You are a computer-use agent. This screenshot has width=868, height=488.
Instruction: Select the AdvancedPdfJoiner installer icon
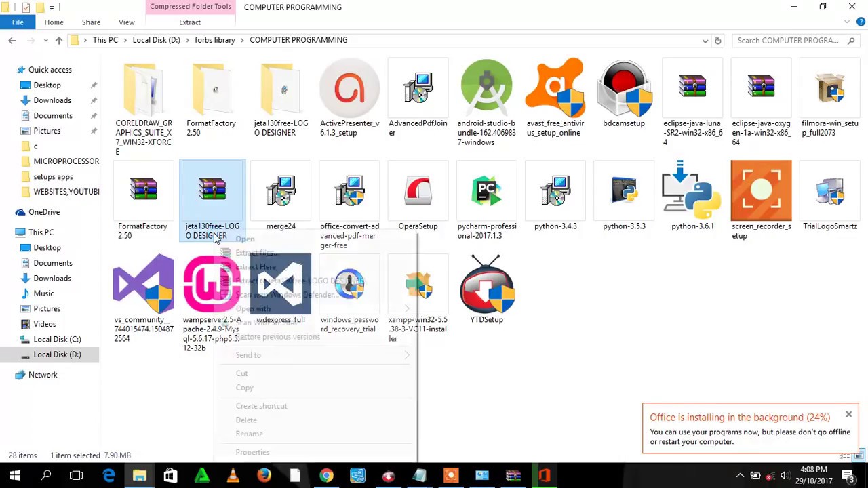(x=418, y=88)
